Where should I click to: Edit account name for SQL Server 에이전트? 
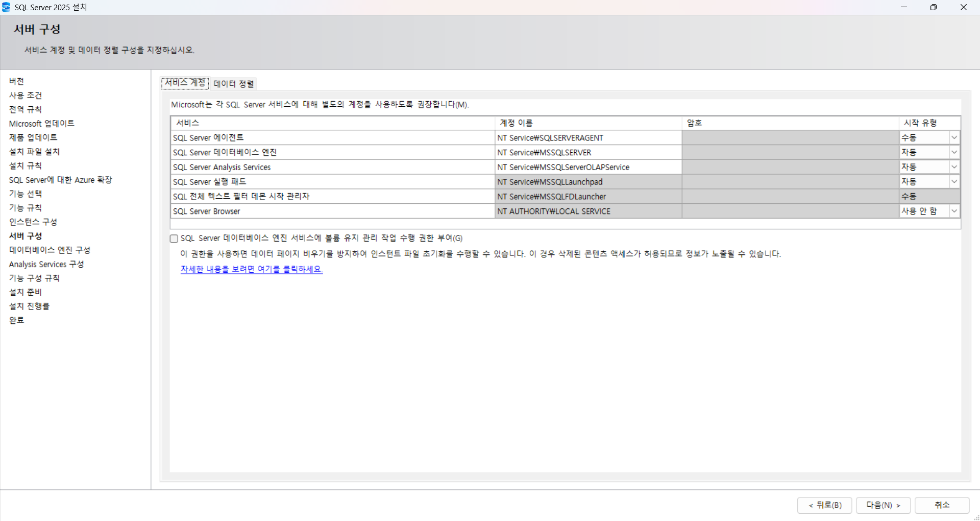pyautogui.click(x=588, y=138)
